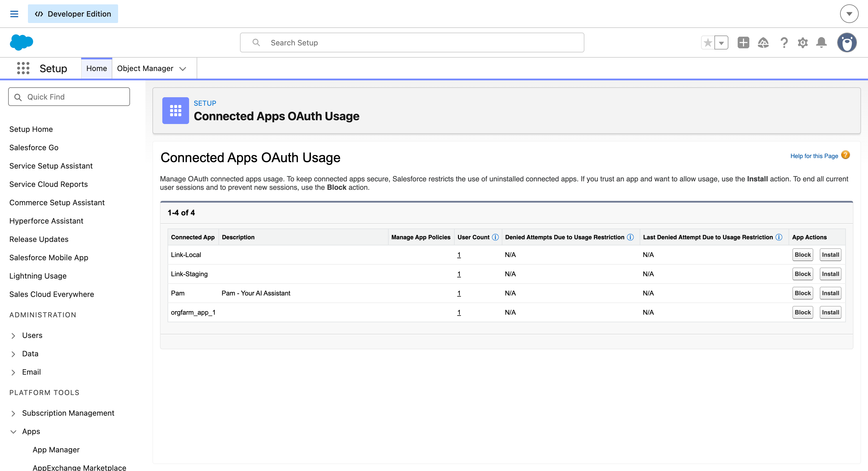
Task: Click the search magnifier in Search Setup
Action: pos(257,43)
